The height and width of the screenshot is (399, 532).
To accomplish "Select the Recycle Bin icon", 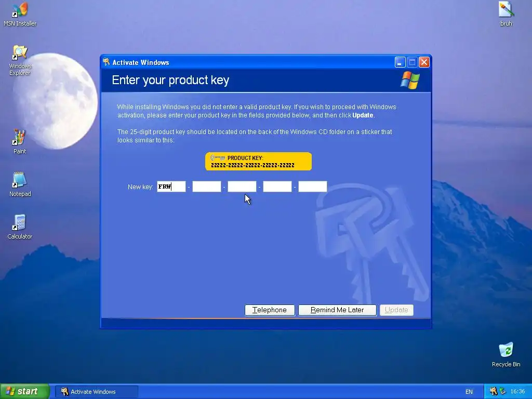I will click(x=506, y=354).
